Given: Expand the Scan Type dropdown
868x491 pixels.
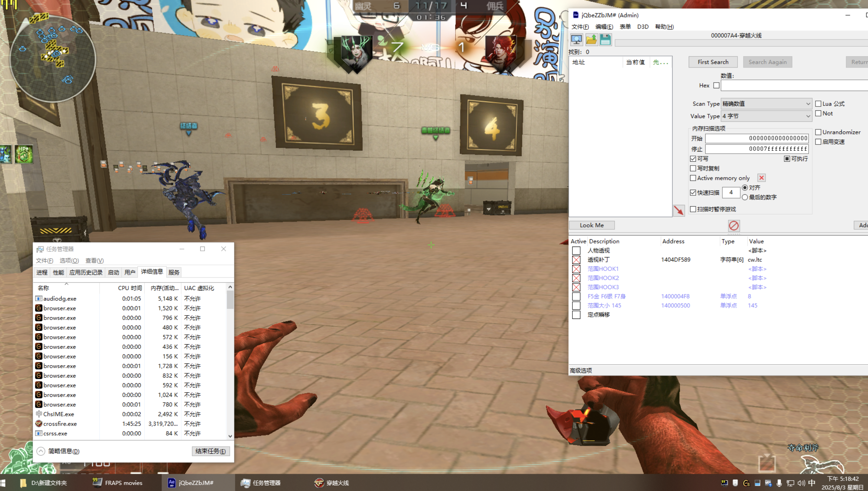Looking at the screenshot, I should [766, 103].
